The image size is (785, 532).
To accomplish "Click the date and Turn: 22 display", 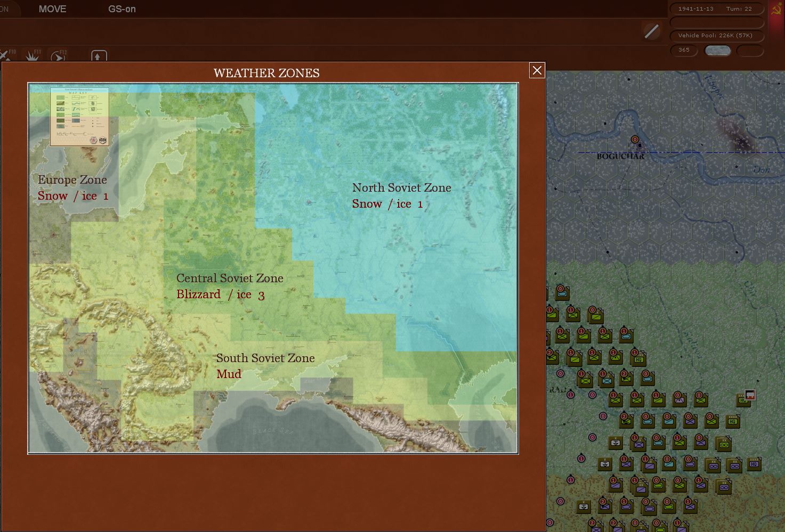I will 717,9.
